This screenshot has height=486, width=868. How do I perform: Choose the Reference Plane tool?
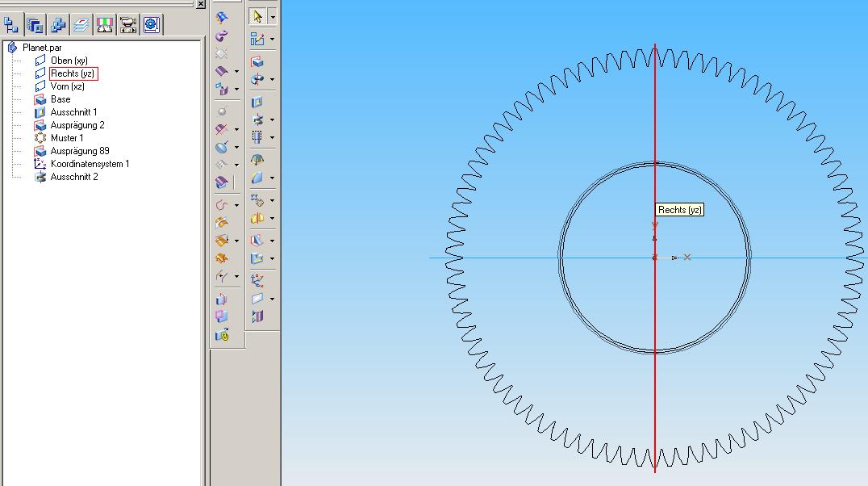coord(257,298)
